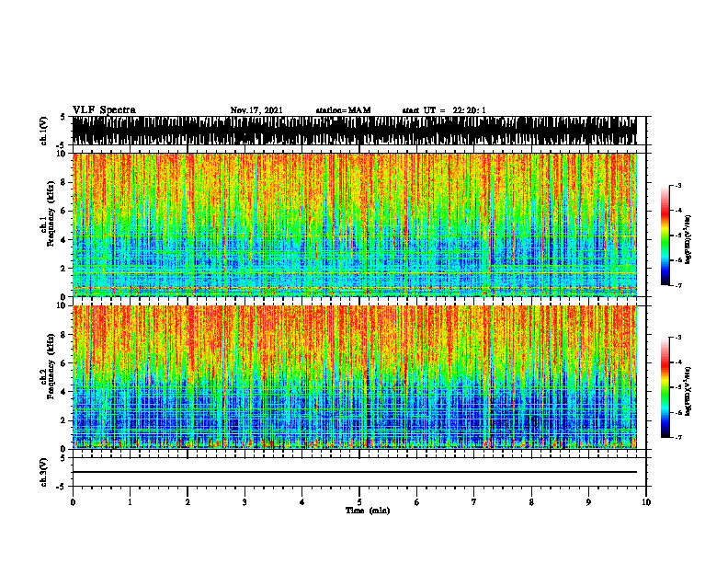Click the log(PSD) unit label beside ch.1 colorbar
728x563 pixels.
[688, 240]
